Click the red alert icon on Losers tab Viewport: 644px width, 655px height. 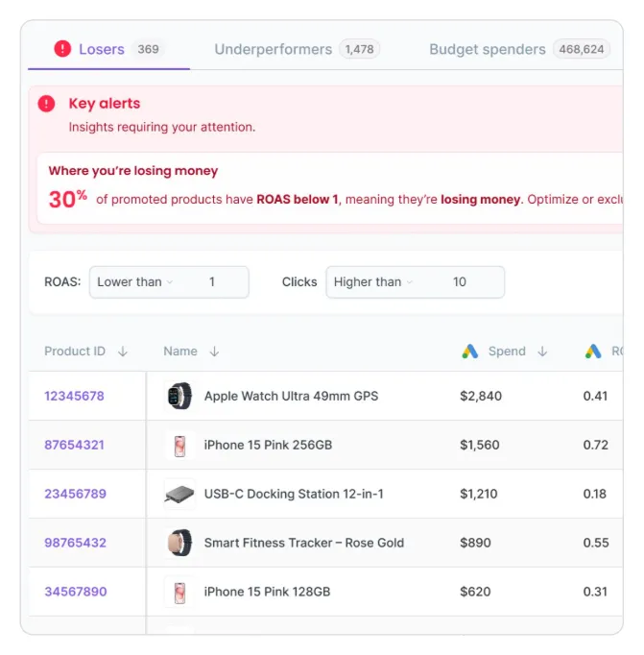[62, 49]
